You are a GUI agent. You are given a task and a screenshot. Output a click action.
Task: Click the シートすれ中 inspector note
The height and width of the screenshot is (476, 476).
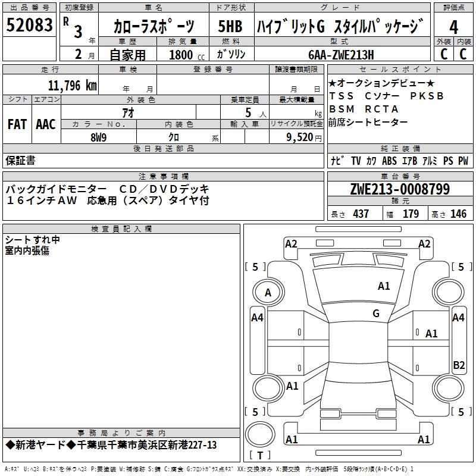33,240
